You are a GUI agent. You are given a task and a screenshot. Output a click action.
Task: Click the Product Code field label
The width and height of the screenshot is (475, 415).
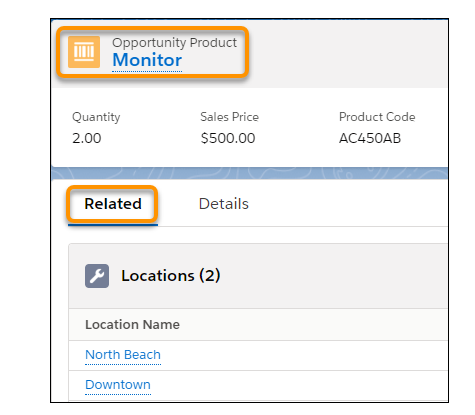pos(377,117)
